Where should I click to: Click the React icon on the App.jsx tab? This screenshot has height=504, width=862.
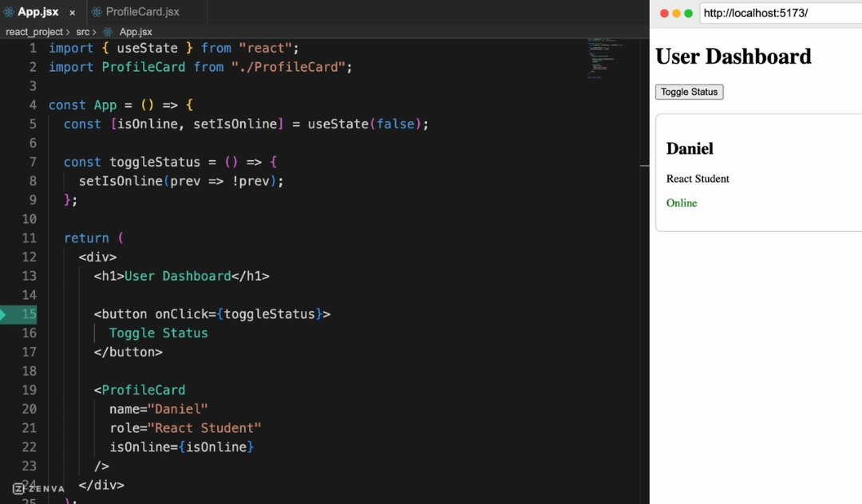point(9,11)
